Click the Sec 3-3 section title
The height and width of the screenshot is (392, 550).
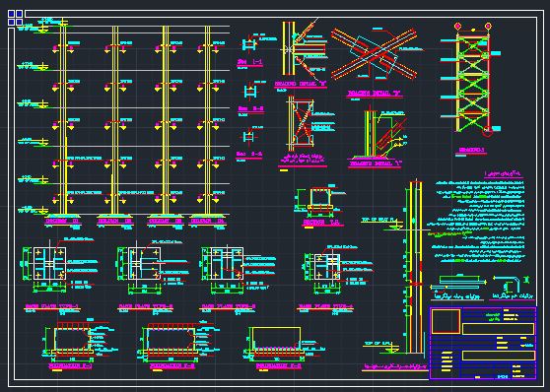pos(249,155)
